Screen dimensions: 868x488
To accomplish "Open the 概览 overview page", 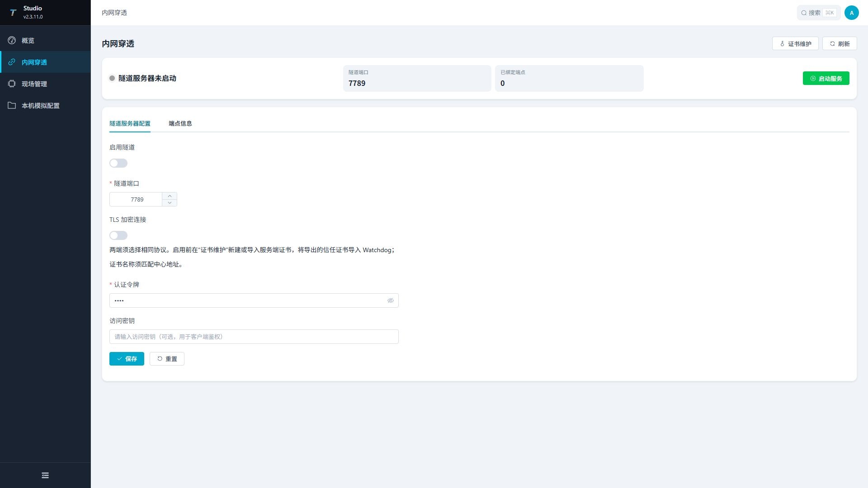I will [45, 41].
